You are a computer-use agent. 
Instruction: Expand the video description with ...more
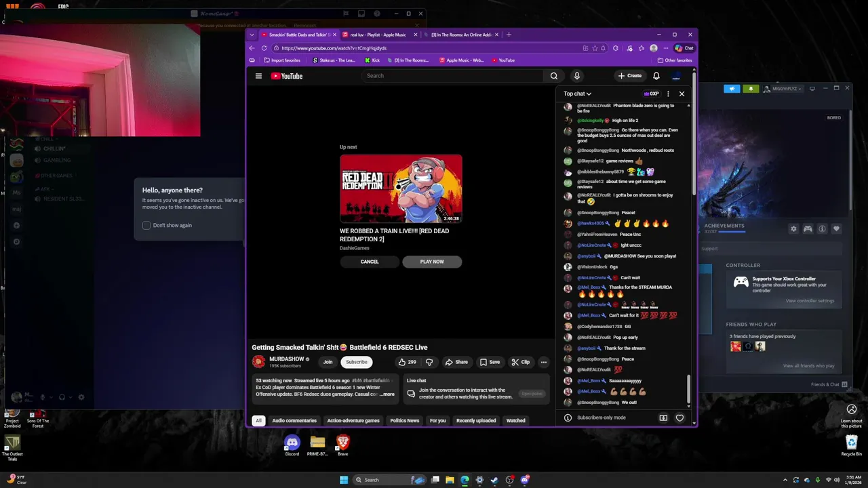pos(387,394)
